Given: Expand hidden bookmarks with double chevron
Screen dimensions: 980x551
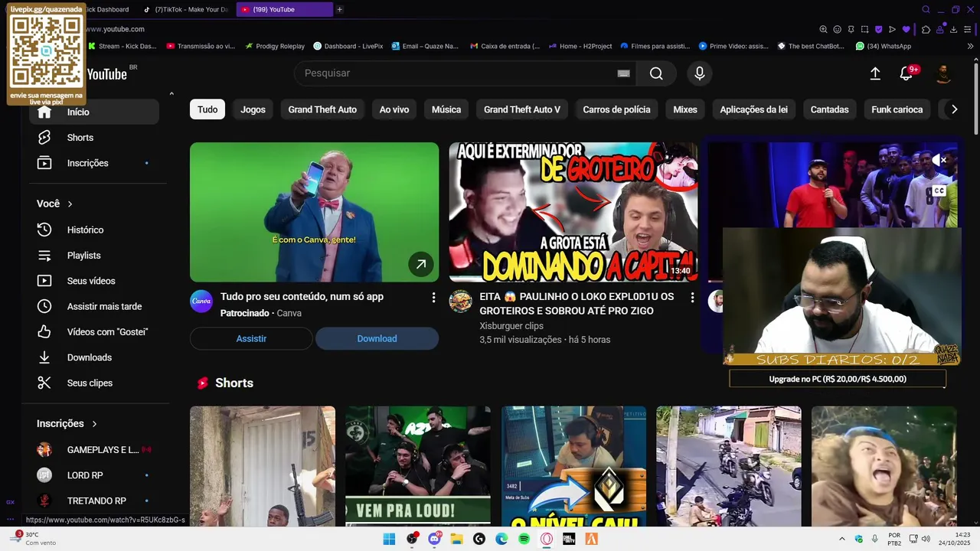Looking at the screenshot, I should click(971, 46).
